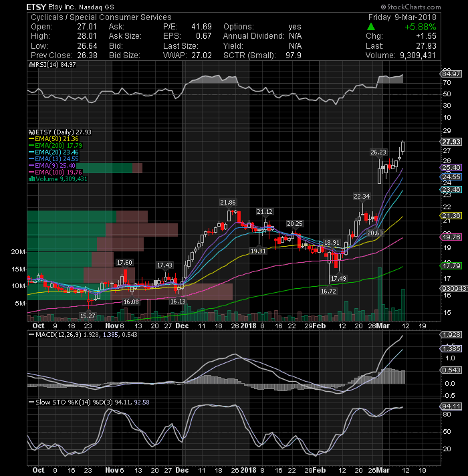This screenshot has height=476, width=468.
Task: Click the MACD(12,26,9) panel label
Action: click(83, 335)
